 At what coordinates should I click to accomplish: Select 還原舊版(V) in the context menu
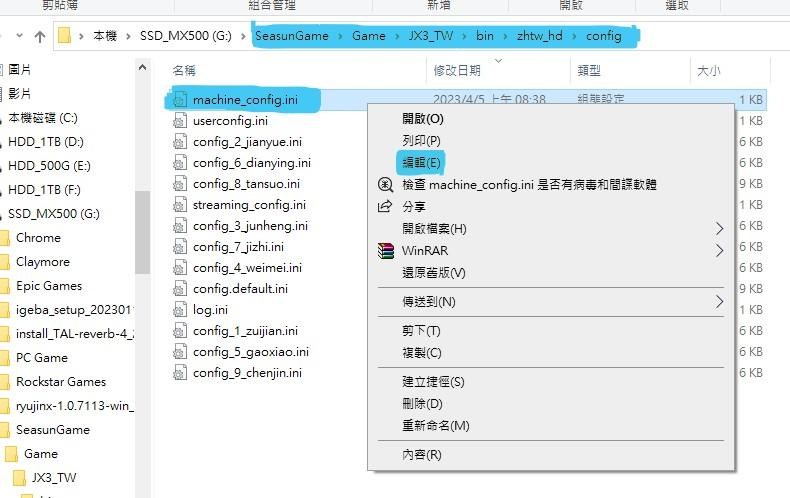pyautogui.click(x=434, y=273)
